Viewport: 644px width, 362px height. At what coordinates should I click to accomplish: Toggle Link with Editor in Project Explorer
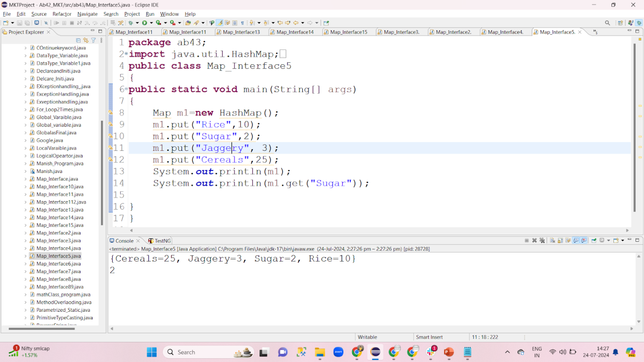(x=86, y=40)
